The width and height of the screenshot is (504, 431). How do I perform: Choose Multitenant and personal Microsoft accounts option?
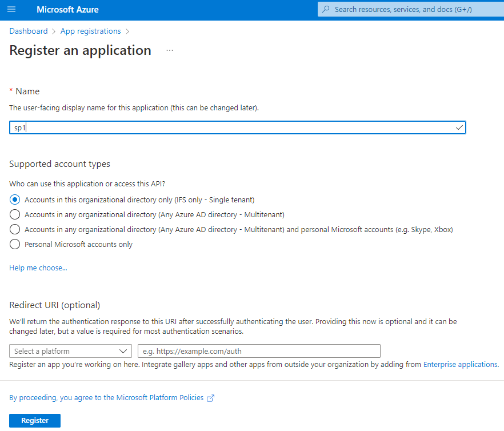pos(15,229)
